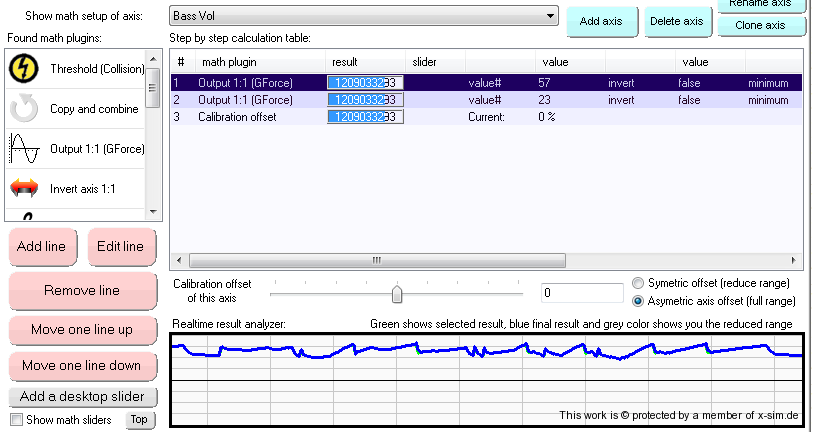Viewport: 813px width, 432px height.
Task: Click the Remove line button
Action: (82, 291)
